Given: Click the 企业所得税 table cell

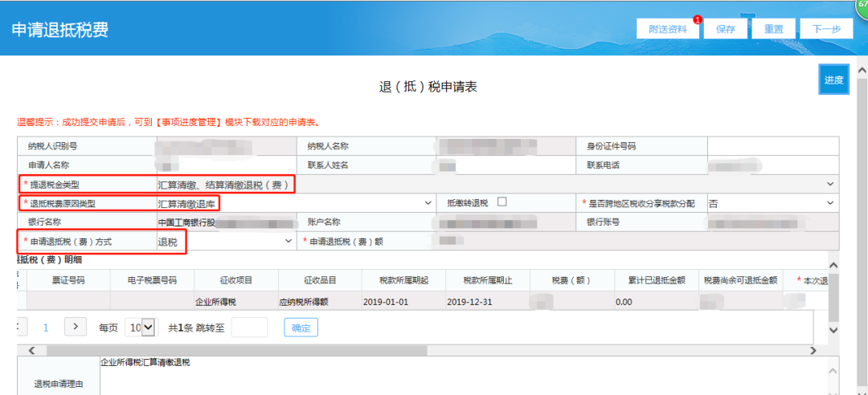Looking at the screenshot, I should click(235, 302).
